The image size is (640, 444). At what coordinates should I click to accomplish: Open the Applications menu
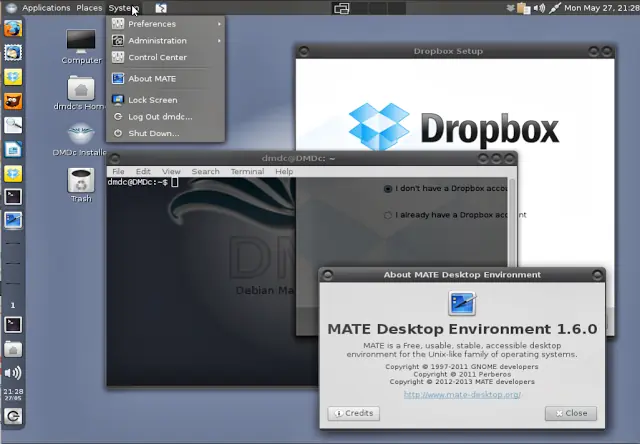46,8
